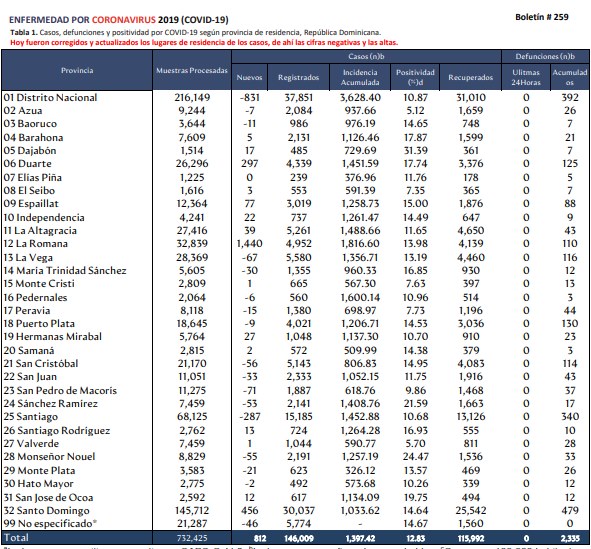Select the total registered cases 146,009

coord(299,538)
